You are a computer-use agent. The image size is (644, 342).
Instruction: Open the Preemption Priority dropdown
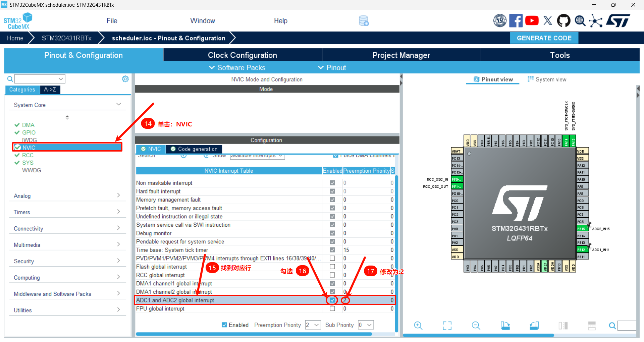pos(313,325)
